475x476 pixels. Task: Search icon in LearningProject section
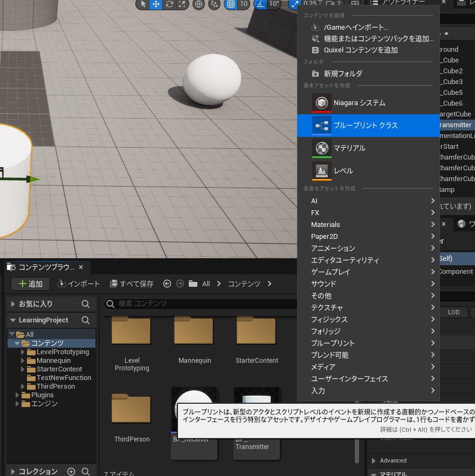point(86,320)
